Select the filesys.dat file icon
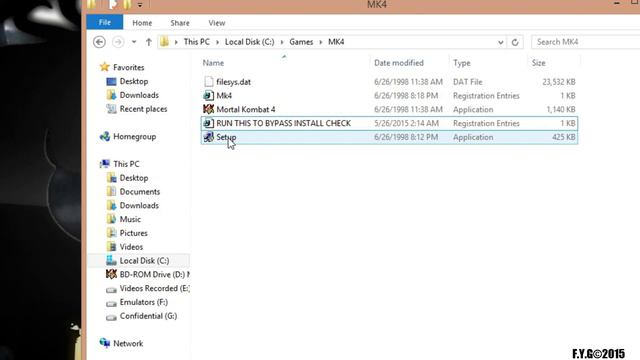This screenshot has width=640, height=360. pos(209,82)
